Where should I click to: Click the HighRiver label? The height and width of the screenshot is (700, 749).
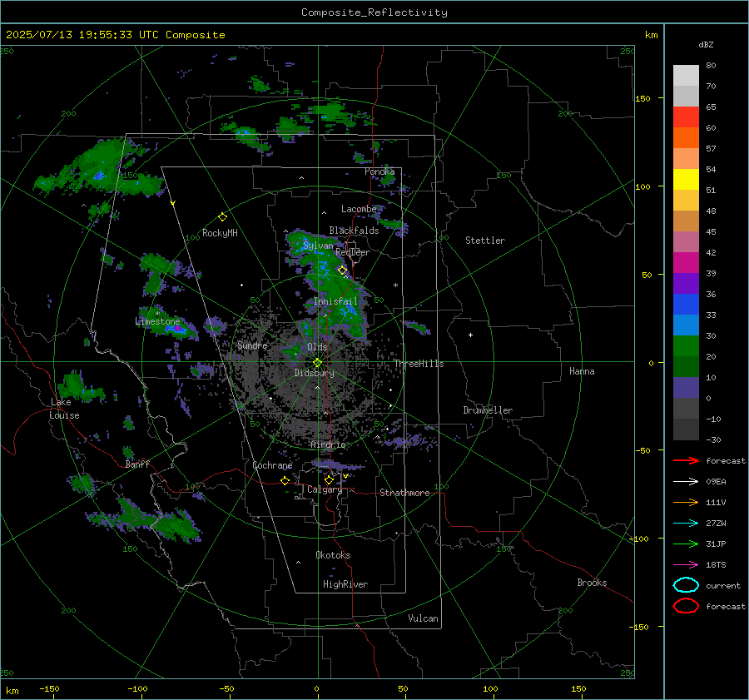coord(345,584)
